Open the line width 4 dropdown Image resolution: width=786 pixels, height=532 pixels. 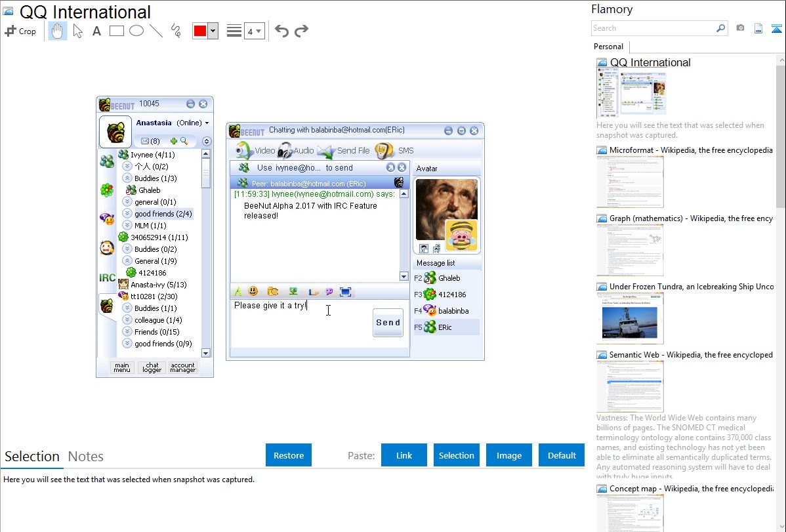[x=254, y=31]
